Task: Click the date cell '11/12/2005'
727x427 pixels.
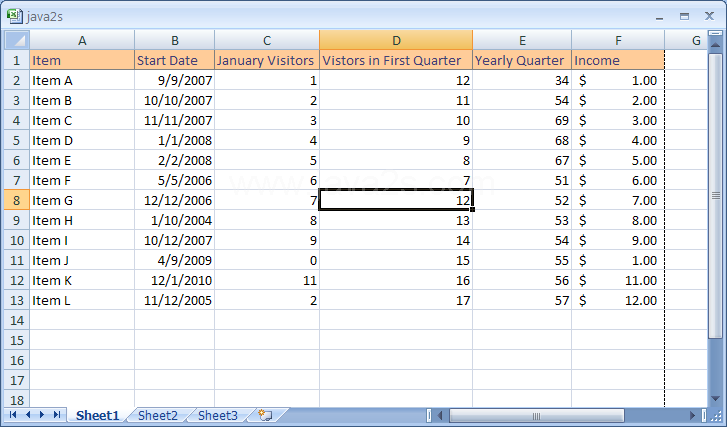Action: pos(174,300)
